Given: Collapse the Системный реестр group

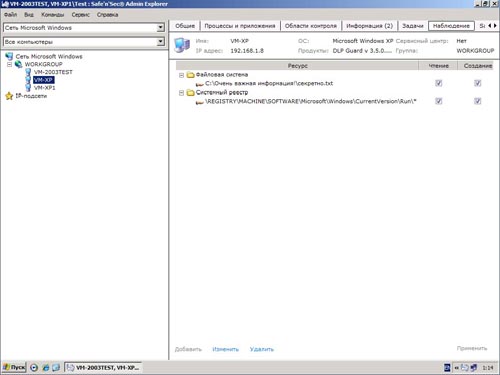Looking at the screenshot, I should click(182, 93).
